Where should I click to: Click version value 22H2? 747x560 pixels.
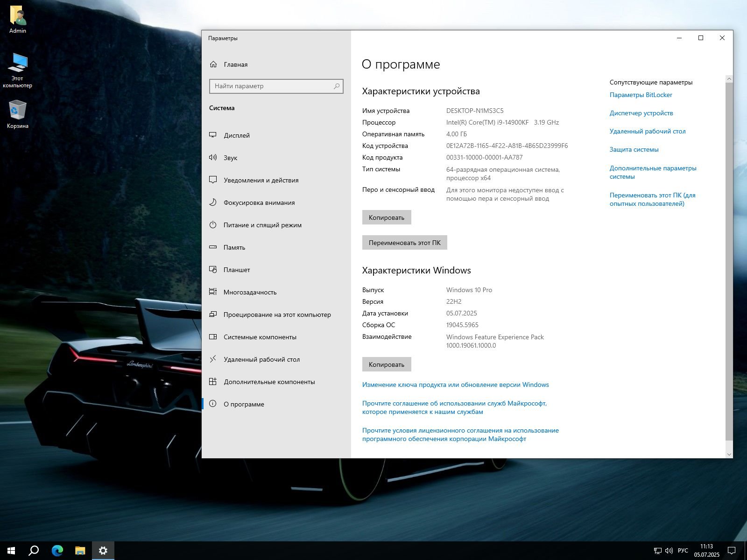tap(454, 301)
